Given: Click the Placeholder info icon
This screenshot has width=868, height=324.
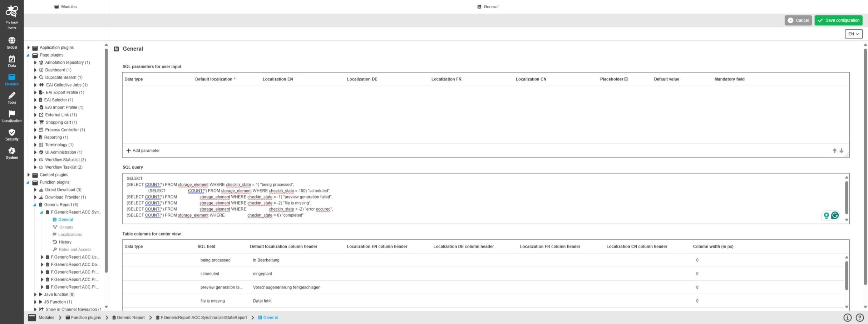Looking at the screenshot, I should click(x=626, y=79).
